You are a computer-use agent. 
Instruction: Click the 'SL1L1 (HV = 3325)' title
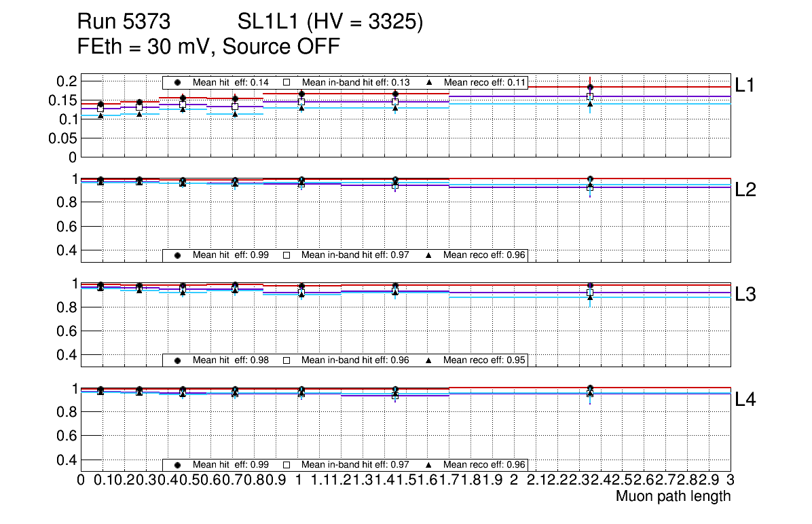click(x=330, y=23)
